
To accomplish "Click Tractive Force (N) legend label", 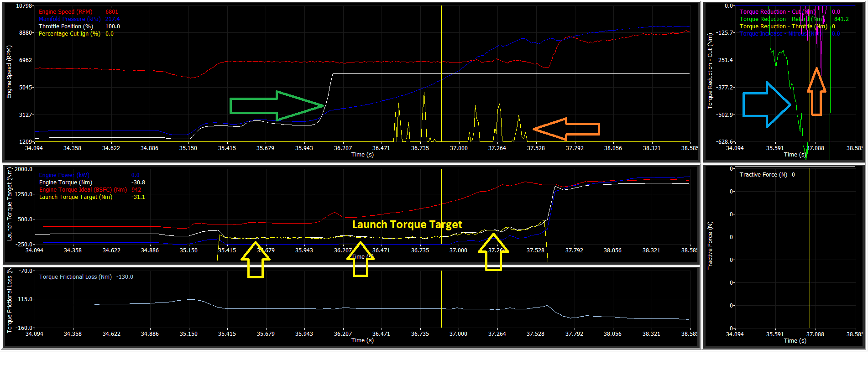I will 763,175.
